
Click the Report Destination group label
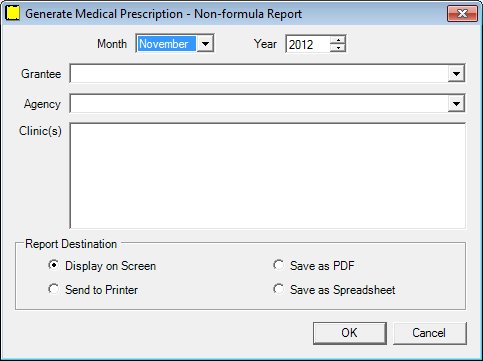coord(71,244)
